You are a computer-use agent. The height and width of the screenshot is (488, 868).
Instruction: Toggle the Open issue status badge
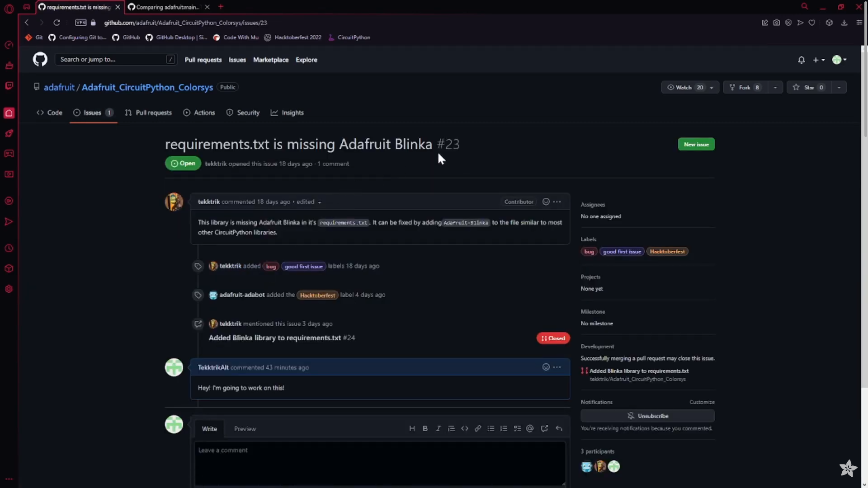183,163
